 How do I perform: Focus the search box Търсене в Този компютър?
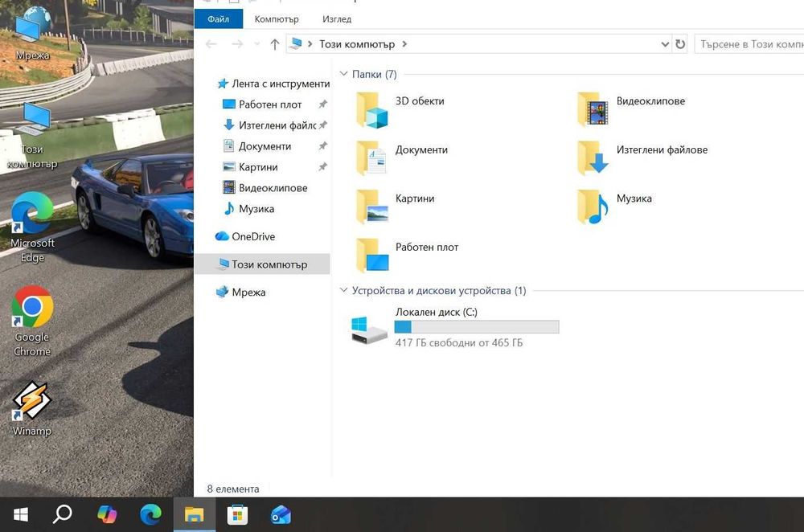tap(749, 44)
